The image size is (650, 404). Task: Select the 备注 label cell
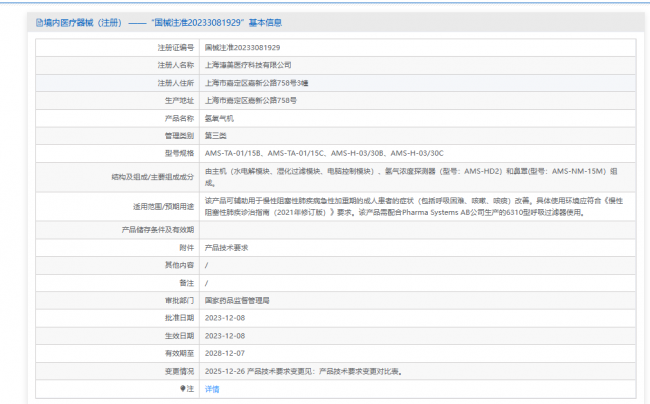coord(118,283)
